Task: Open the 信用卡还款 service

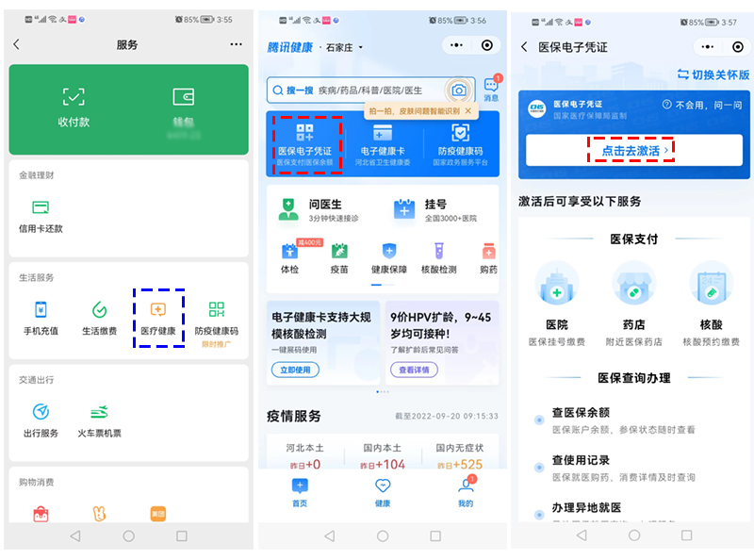Action: tap(41, 217)
